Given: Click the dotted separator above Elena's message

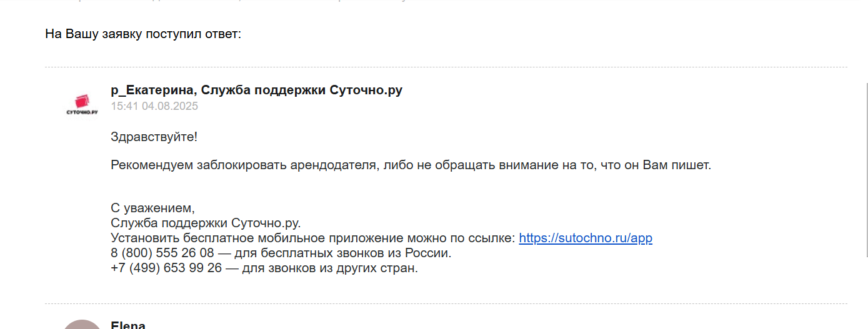Looking at the screenshot, I should click(x=446, y=303).
